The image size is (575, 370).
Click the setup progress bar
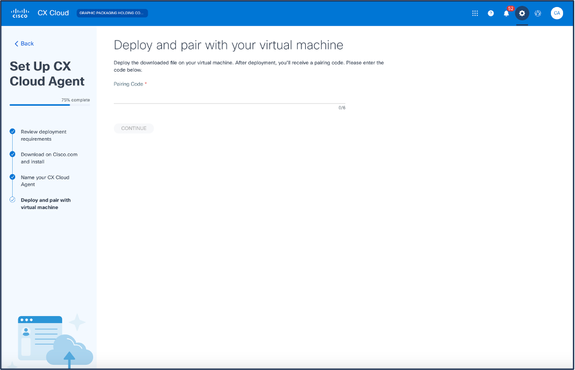point(50,105)
